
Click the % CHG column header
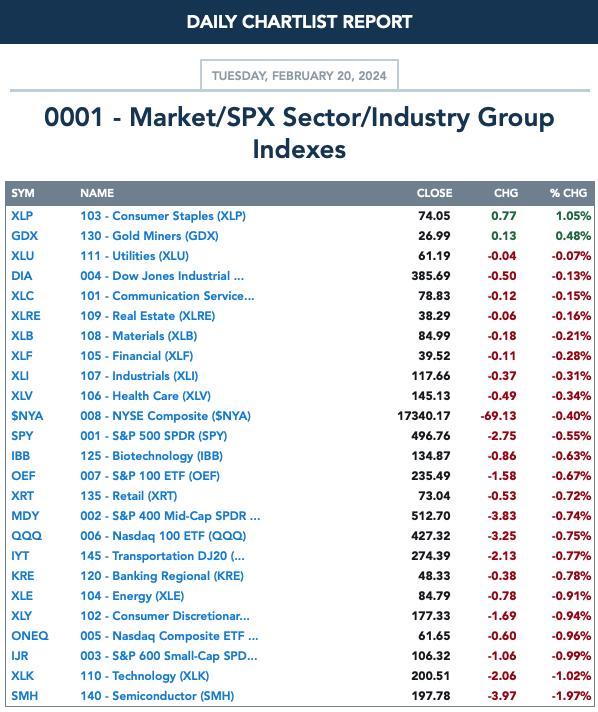click(568, 193)
